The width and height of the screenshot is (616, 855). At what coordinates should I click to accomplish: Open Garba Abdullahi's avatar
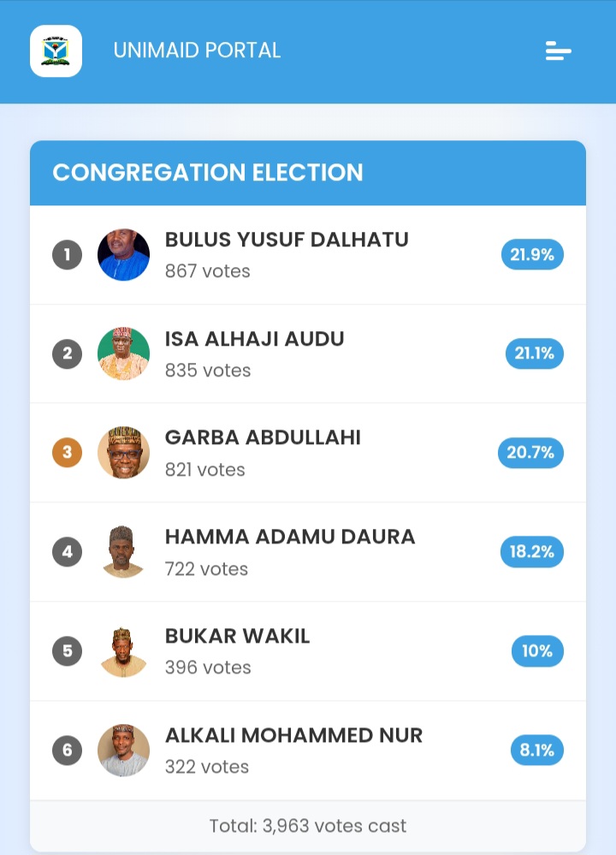[124, 453]
